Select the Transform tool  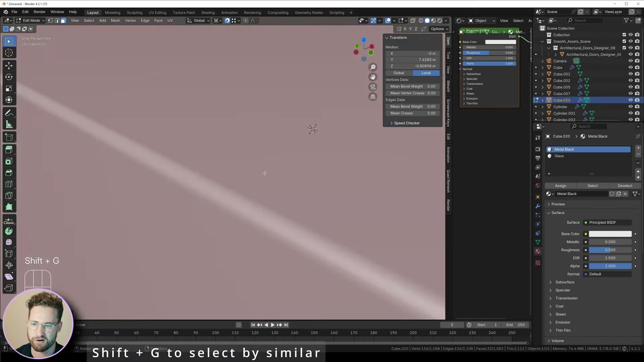[9, 100]
